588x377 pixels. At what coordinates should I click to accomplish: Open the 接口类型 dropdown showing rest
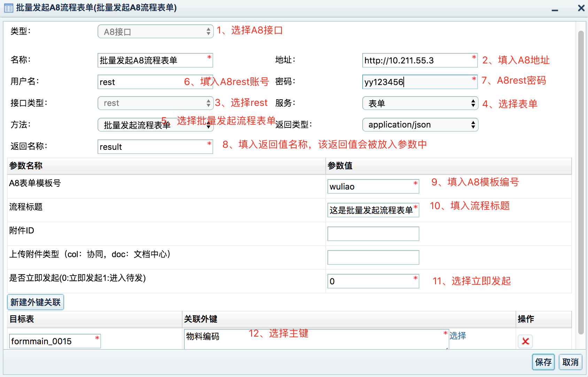[155, 103]
